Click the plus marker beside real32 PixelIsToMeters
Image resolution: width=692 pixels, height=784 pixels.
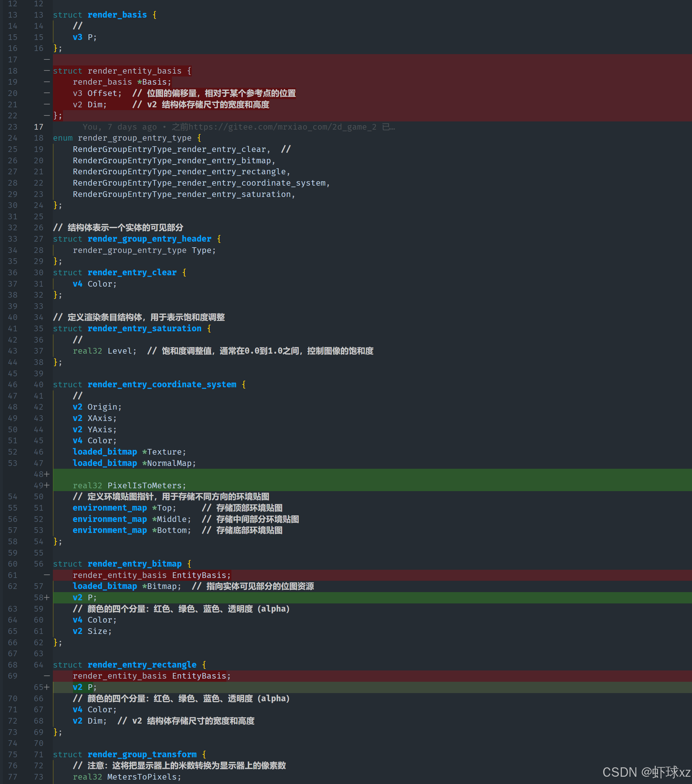click(47, 485)
